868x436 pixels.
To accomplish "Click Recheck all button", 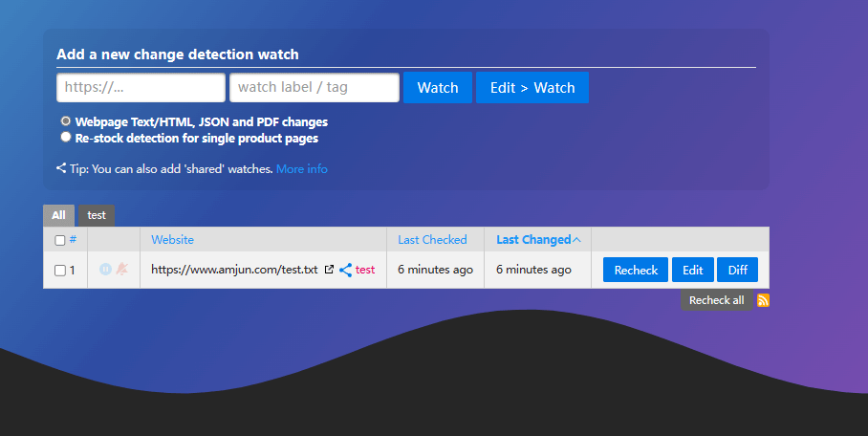I will coord(716,300).
